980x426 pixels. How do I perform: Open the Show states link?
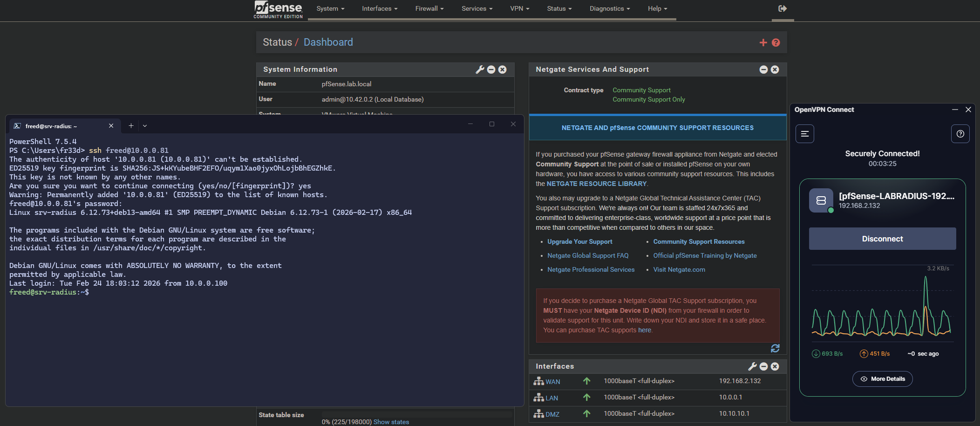coord(391,422)
